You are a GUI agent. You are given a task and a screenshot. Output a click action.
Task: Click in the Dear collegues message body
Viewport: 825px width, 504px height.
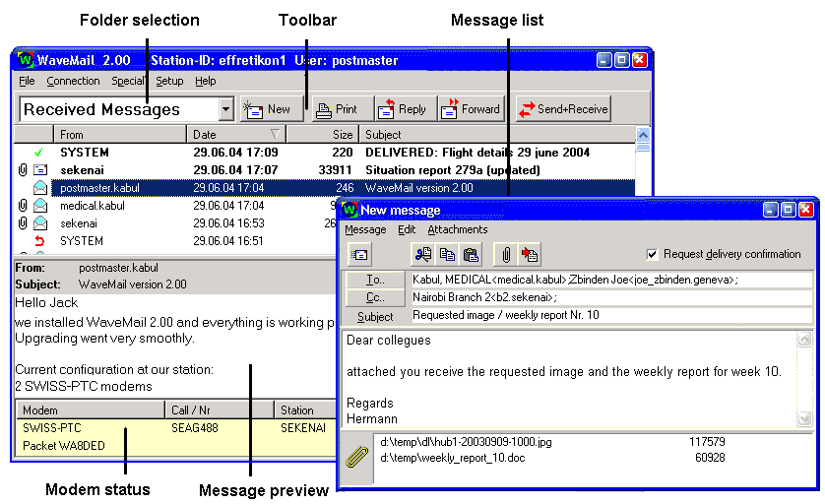570,379
